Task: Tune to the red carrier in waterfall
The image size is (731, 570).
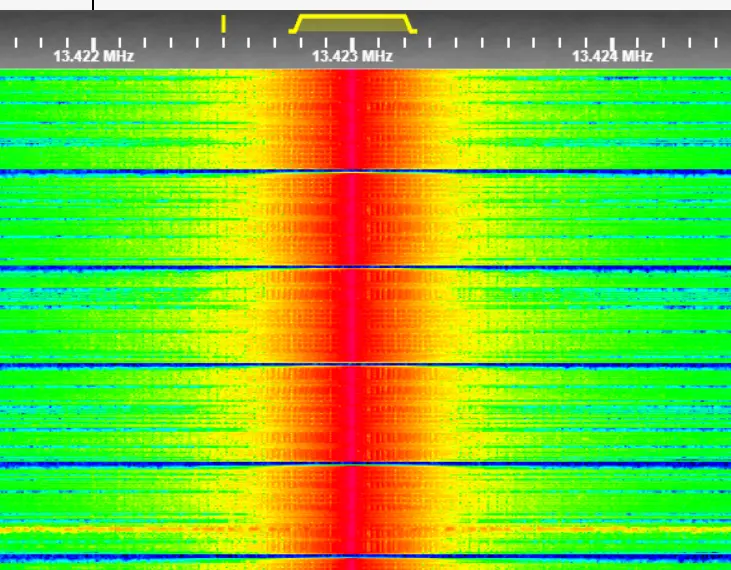Action: (352, 300)
